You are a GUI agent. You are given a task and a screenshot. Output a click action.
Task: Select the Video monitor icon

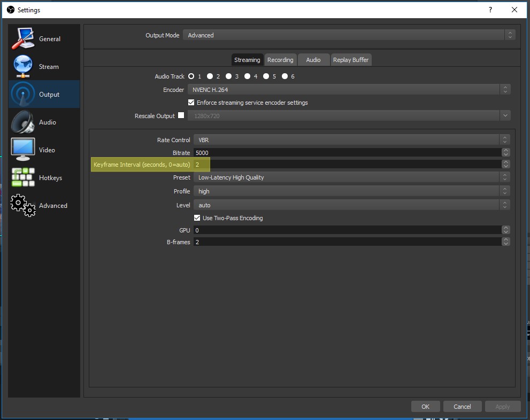pos(23,150)
